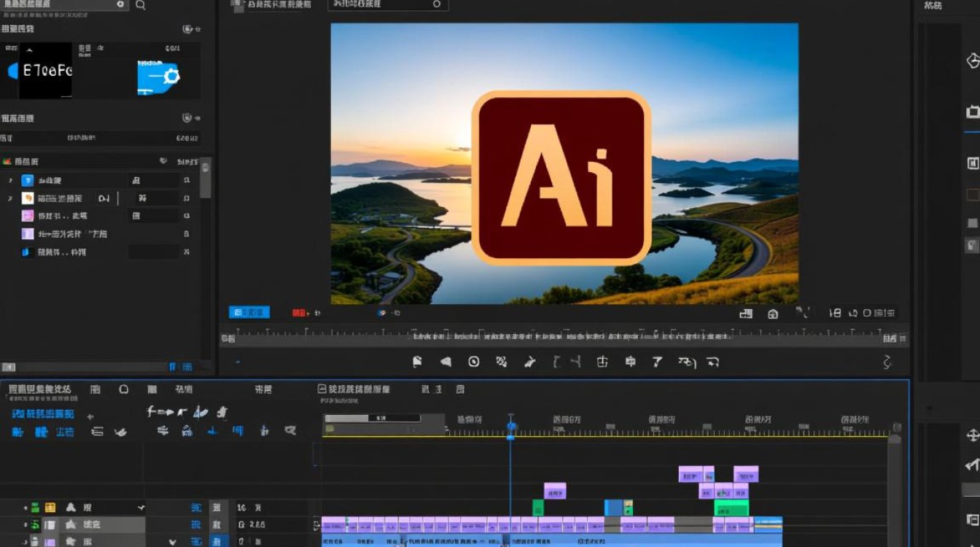Click the flag-shaped icon starting the playback controls
The width and height of the screenshot is (980, 547).
(x=417, y=361)
